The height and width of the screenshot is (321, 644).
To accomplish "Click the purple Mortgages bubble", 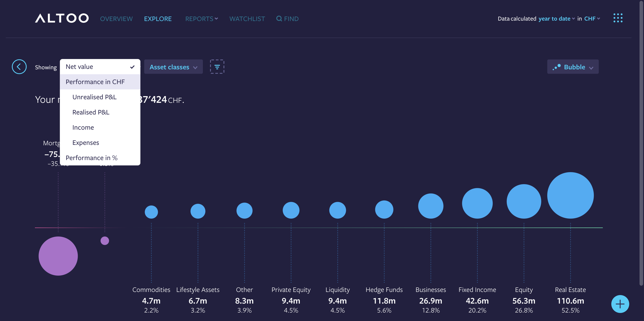I will (x=58, y=256).
